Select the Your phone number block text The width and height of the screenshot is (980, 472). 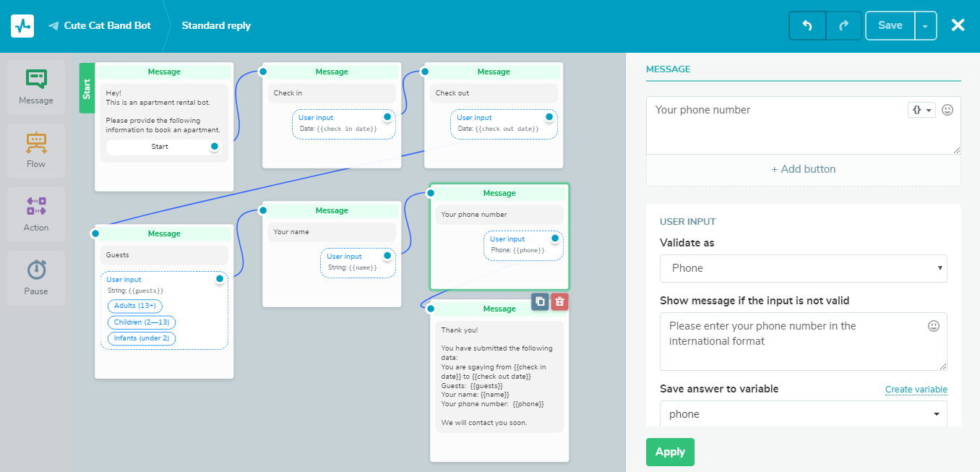(499, 215)
